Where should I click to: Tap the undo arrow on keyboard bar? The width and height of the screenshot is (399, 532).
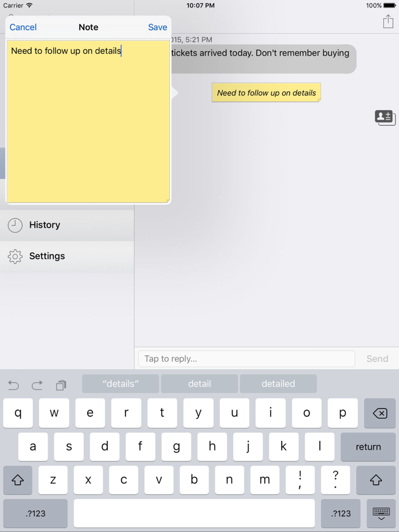(x=13, y=385)
